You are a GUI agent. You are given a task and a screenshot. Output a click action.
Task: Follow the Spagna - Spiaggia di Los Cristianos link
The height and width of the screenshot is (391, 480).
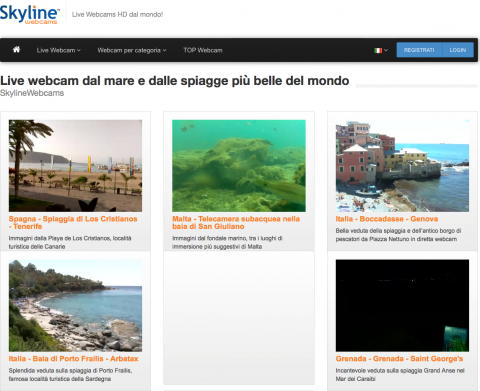[x=73, y=223]
